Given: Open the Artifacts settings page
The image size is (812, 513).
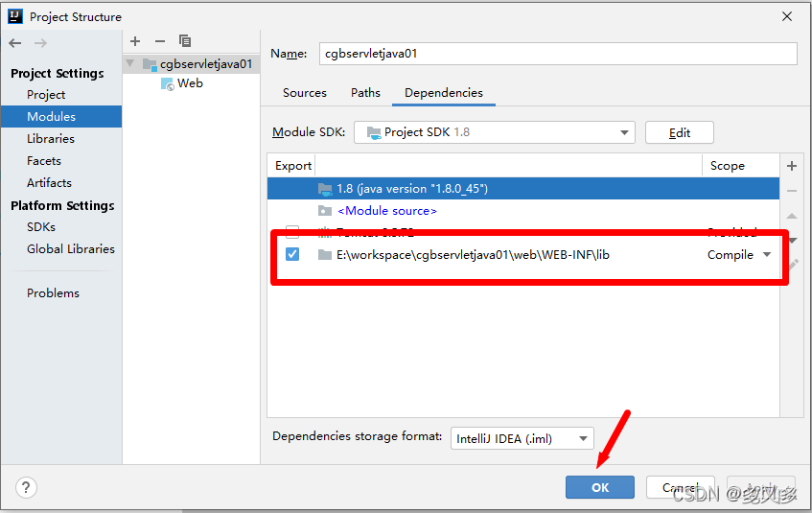Looking at the screenshot, I should (49, 183).
